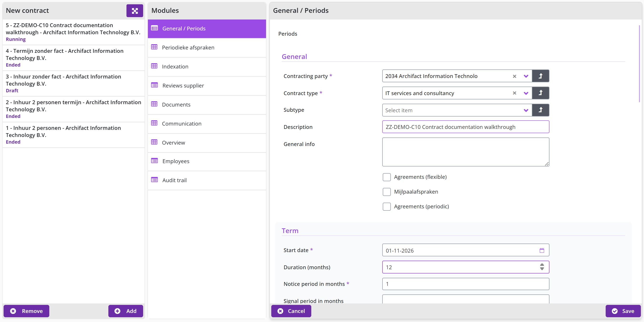
Task: Open the Audit trail module
Action: tap(207, 180)
